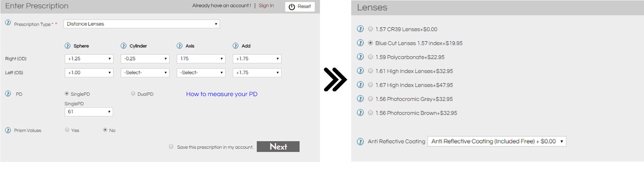
Task: Check Save this prescription in my account
Action: tap(171, 147)
